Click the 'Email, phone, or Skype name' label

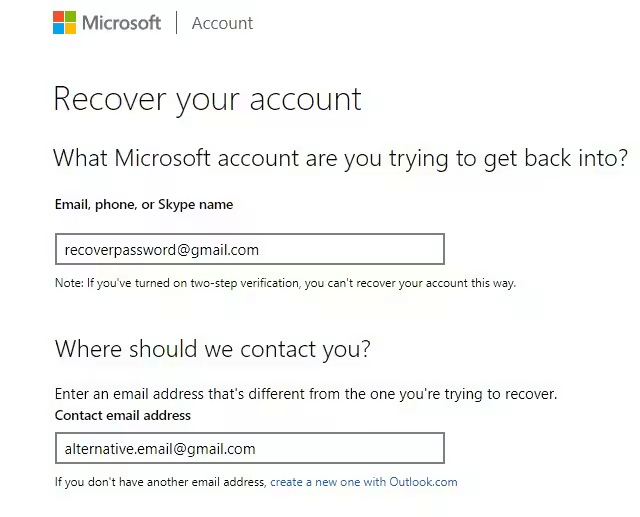pos(144,204)
